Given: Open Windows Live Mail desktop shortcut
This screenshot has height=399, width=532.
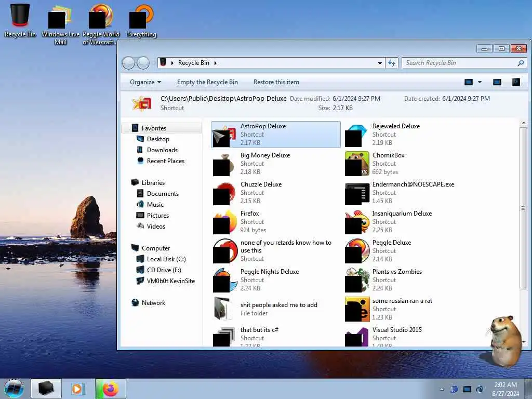Looking at the screenshot, I should pyautogui.click(x=60, y=24).
